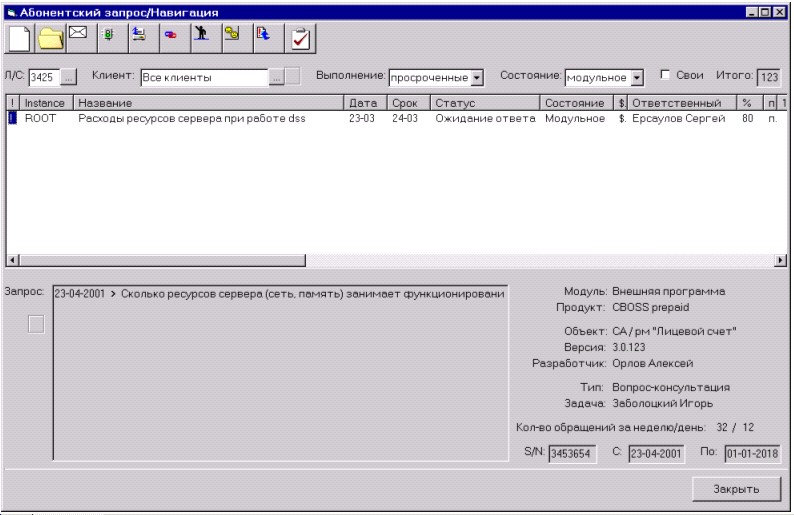
Task: Click the 'Модульное' state cell in row
Action: click(575, 118)
